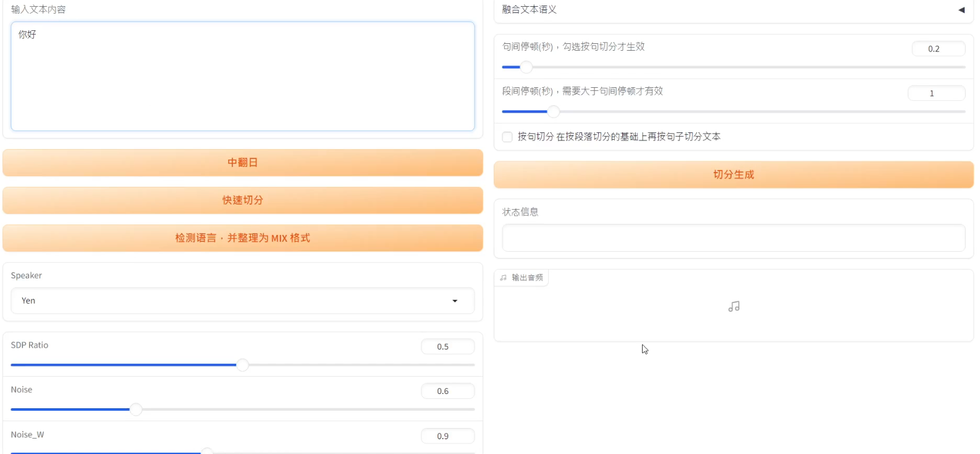Click the 状态信息 label
980x454 pixels.
pos(520,212)
